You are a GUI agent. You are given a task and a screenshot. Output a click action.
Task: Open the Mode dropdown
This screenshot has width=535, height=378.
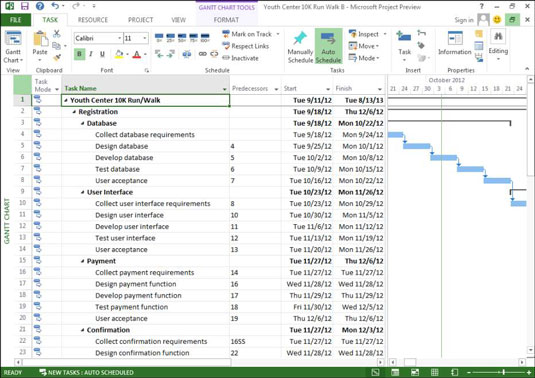click(364, 58)
